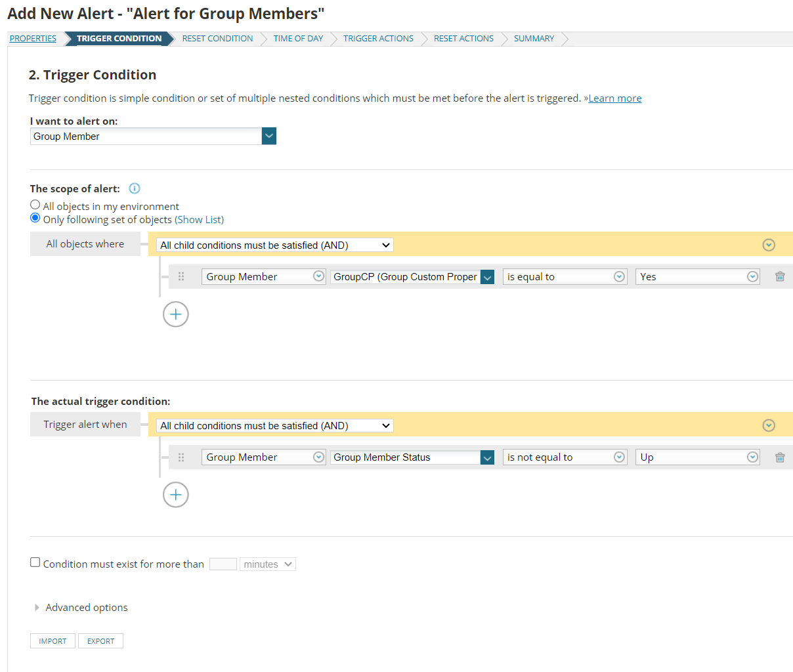Select the All objects in my environment radio button
The height and width of the screenshot is (672, 793).
point(34,204)
